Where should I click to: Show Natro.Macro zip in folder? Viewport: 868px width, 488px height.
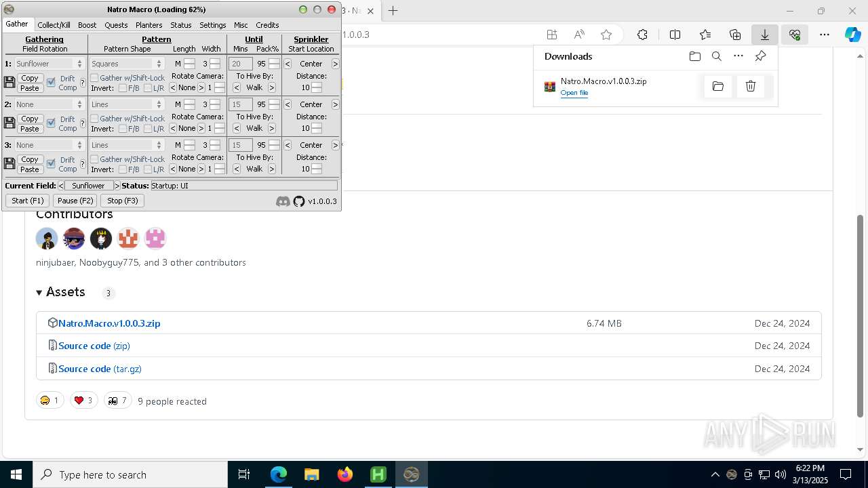[718, 86]
